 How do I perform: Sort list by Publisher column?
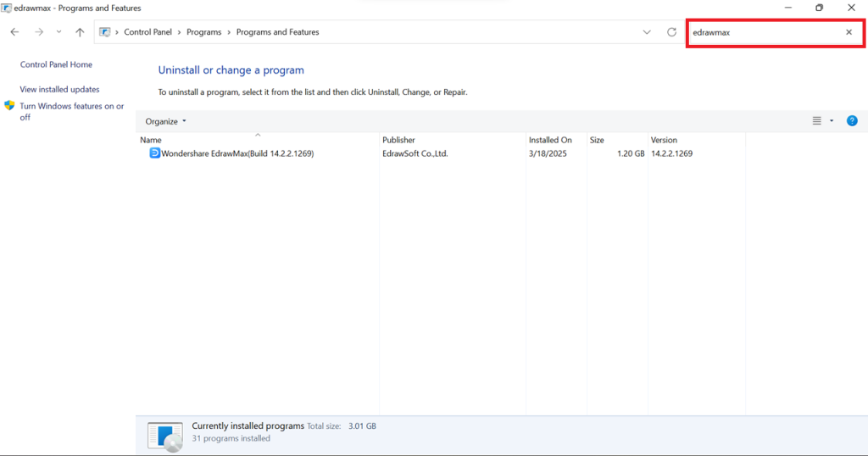[453, 140]
